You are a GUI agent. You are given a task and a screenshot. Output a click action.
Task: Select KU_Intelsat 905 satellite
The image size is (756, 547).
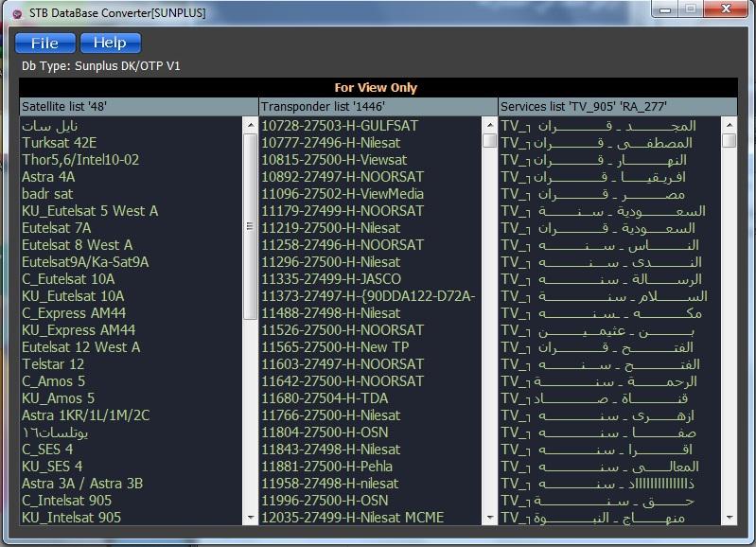pos(131,518)
